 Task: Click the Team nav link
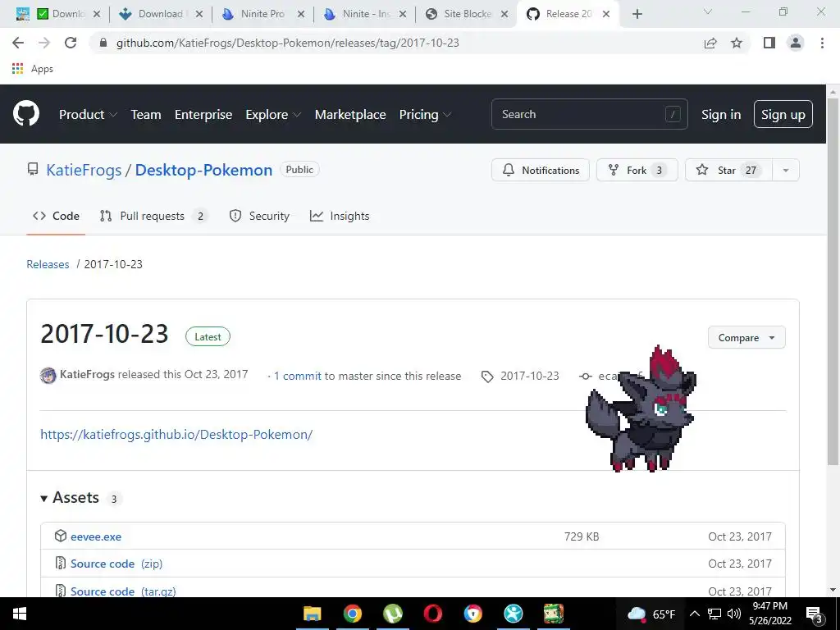click(146, 114)
